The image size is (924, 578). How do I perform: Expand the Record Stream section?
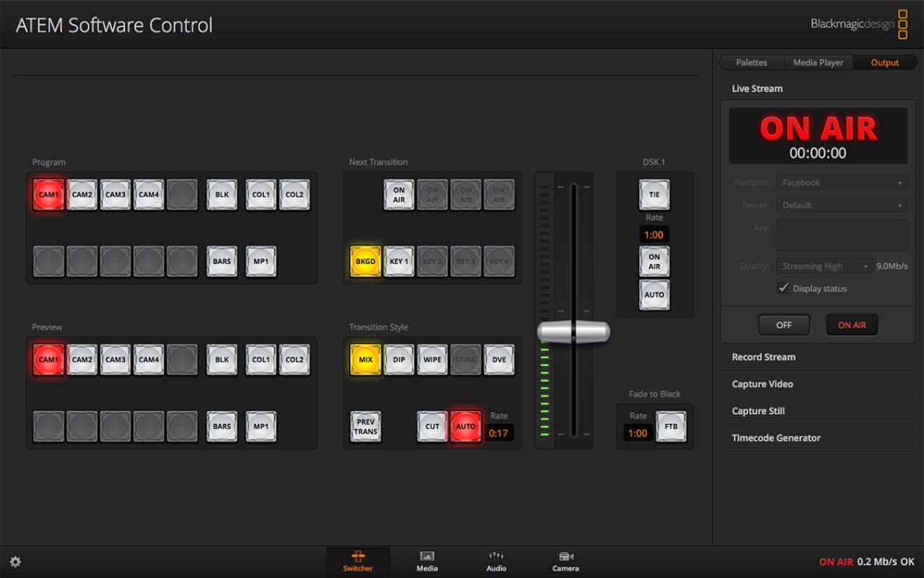click(763, 357)
